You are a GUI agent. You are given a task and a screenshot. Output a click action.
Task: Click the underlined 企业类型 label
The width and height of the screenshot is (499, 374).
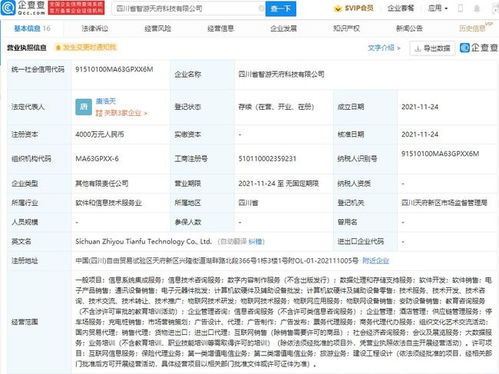pyautogui.click(x=25, y=183)
